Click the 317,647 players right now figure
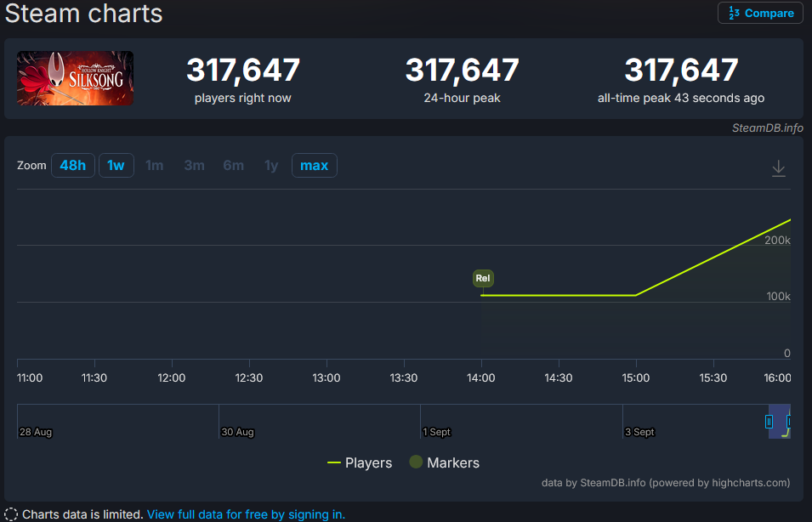 [x=243, y=70]
